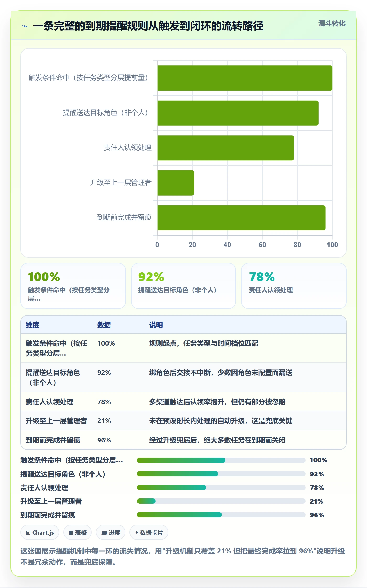The width and height of the screenshot is (367, 588).
Task: Click the 100% cell in the table
Action: click(x=106, y=343)
